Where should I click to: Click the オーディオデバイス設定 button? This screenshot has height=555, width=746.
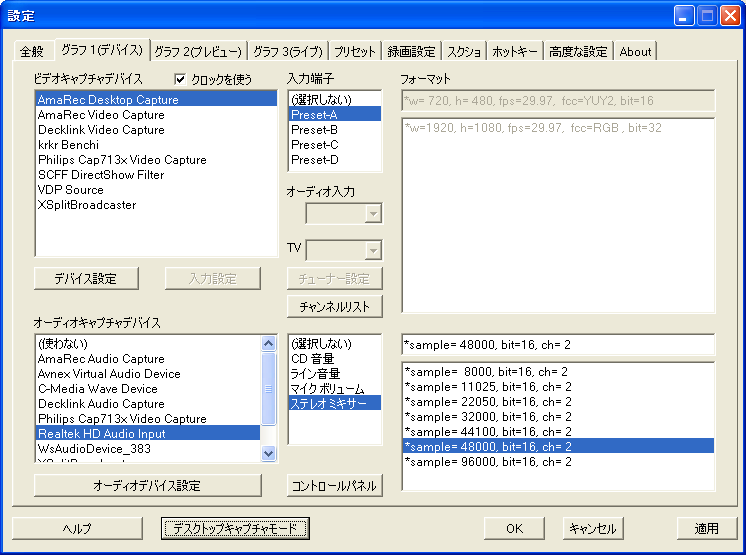click(147, 485)
